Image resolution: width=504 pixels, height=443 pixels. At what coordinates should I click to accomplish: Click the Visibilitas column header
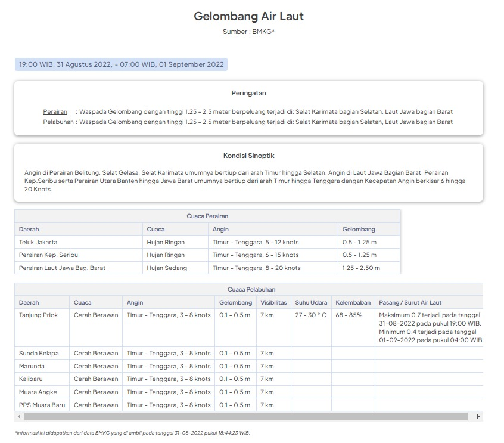273,302
